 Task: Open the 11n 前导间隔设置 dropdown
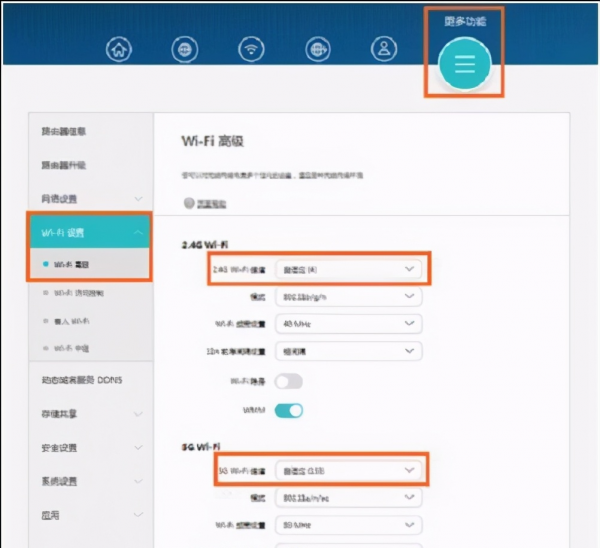(349, 351)
